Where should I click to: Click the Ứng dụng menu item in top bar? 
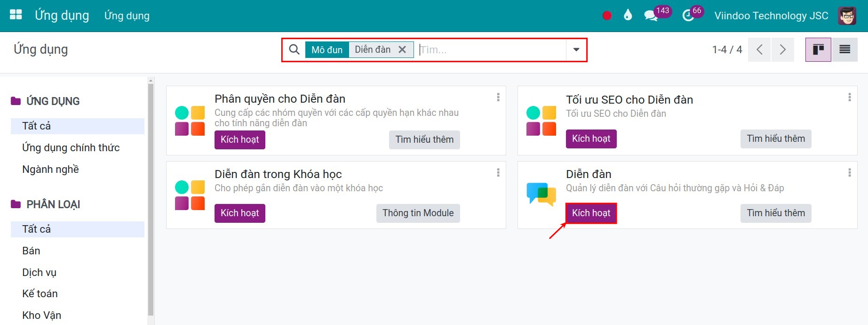[127, 16]
